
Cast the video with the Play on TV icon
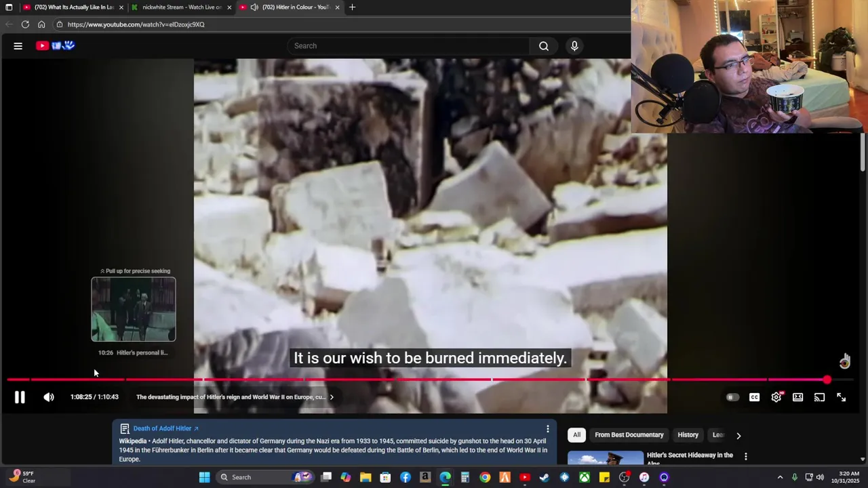point(820,398)
